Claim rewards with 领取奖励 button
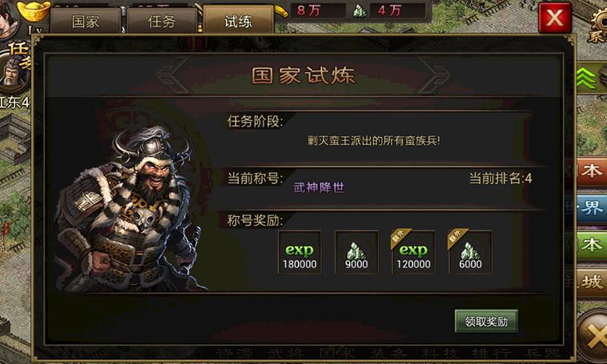The height and width of the screenshot is (364, 607). pos(486,321)
